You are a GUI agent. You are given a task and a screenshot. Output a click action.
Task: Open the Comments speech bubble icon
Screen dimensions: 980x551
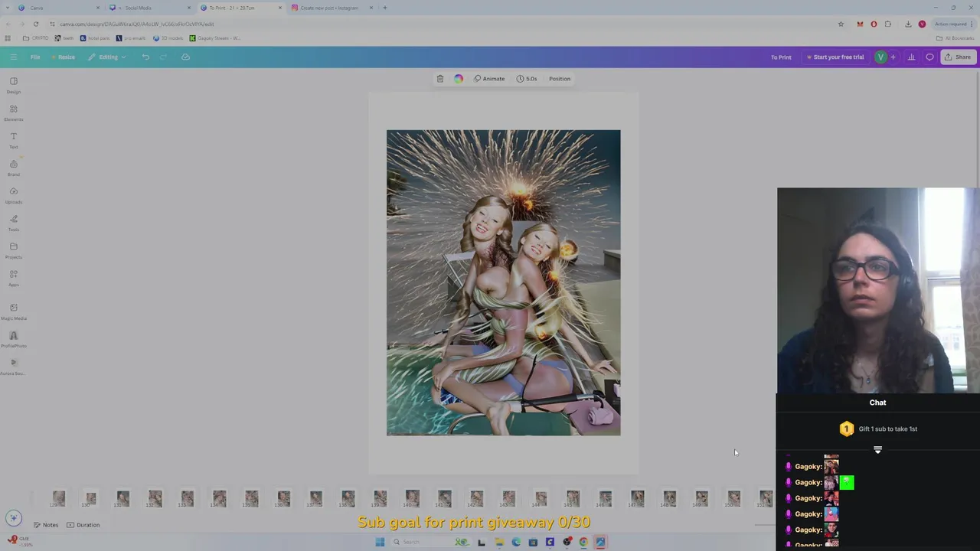coord(929,57)
